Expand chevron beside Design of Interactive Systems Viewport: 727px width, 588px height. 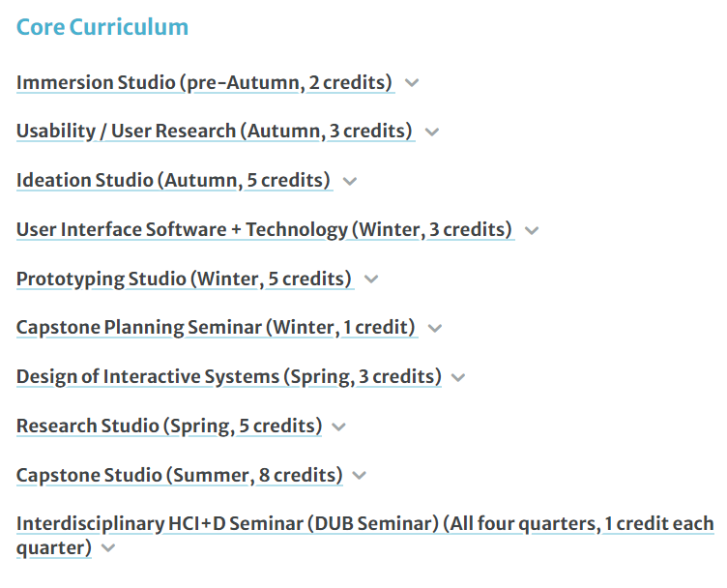tap(458, 377)
